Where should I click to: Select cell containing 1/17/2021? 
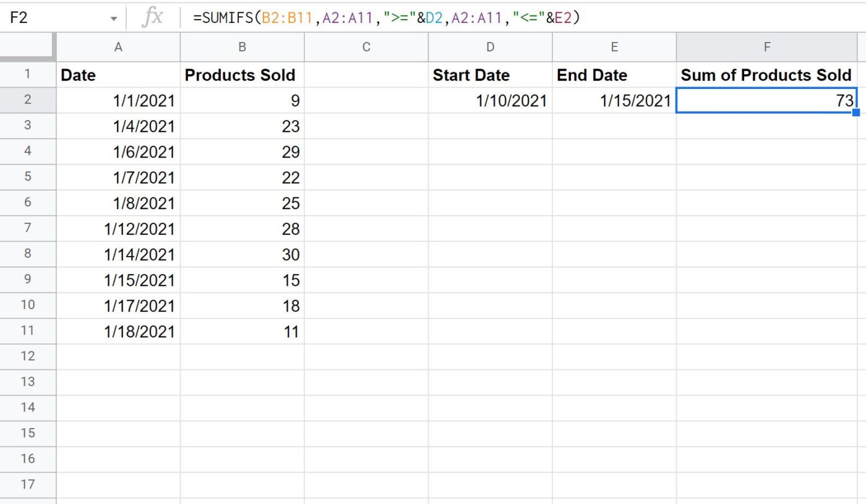coord(118,305)
